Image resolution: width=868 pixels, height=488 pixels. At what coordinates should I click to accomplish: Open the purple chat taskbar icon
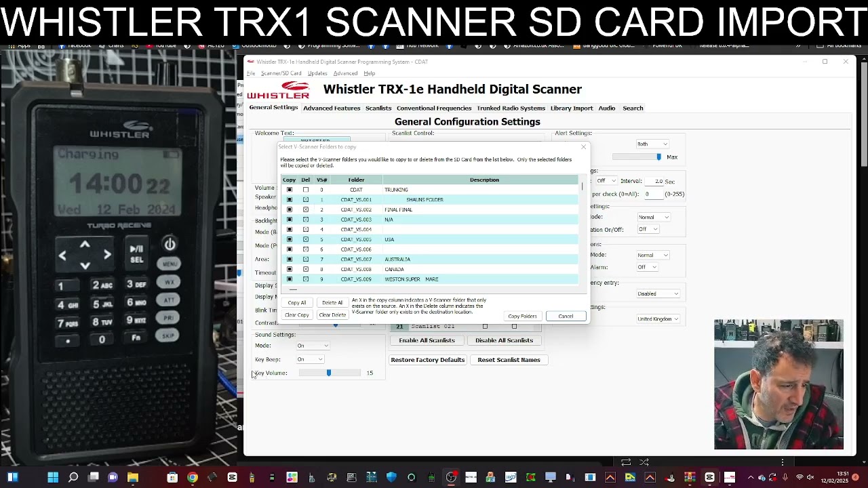click(113, 477)
